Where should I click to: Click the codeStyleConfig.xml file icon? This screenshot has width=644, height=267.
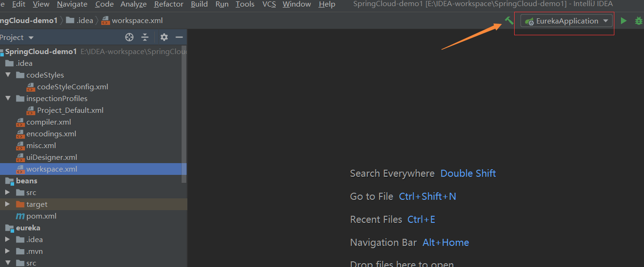[31, 87]
